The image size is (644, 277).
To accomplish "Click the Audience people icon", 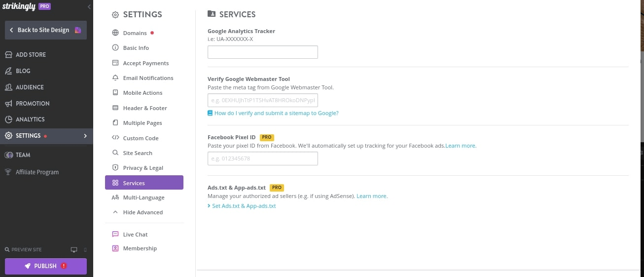I will 8,87.
